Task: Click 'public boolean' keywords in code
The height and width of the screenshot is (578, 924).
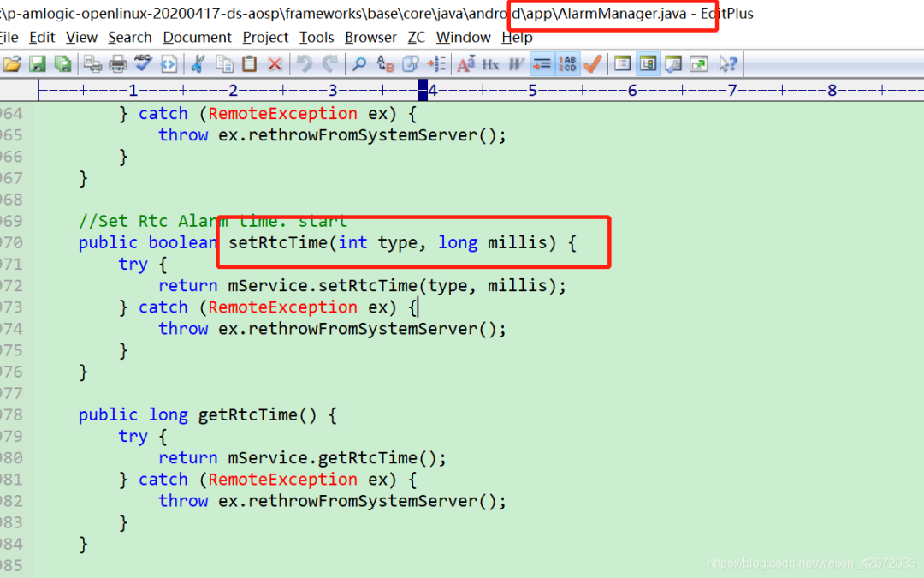Action: click(148, 242)
